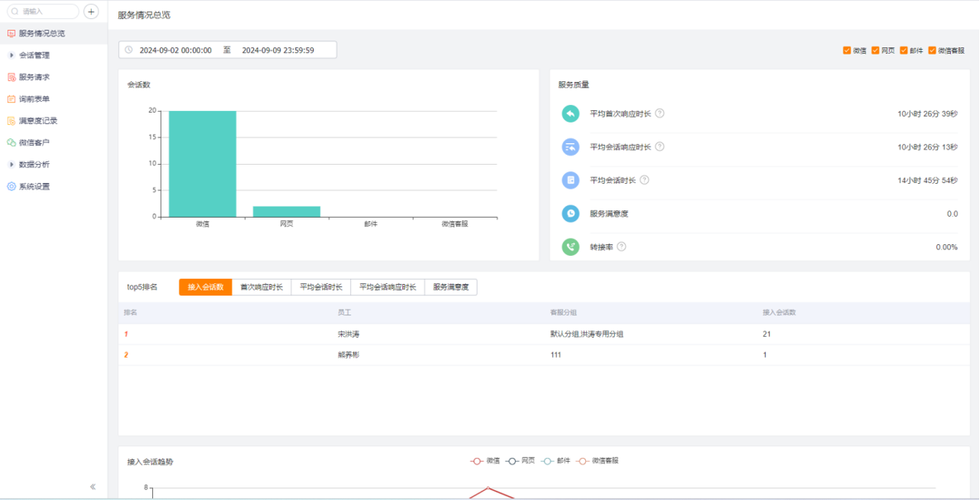Screen dimensions: 980x500
Task: Click help icon next to 平均首次响应时长
Action: coord(660,113)
